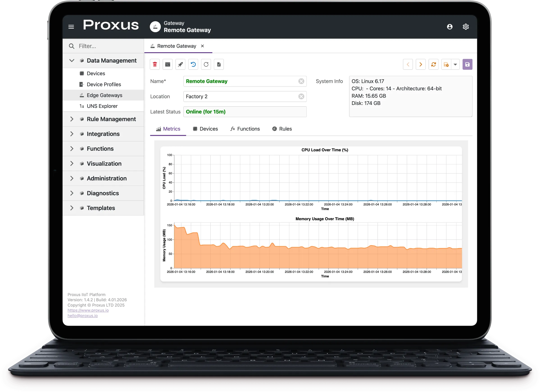Switch to the Devices tab
Image resolution: width=540 pixels, height=392 pixels.
205,129
